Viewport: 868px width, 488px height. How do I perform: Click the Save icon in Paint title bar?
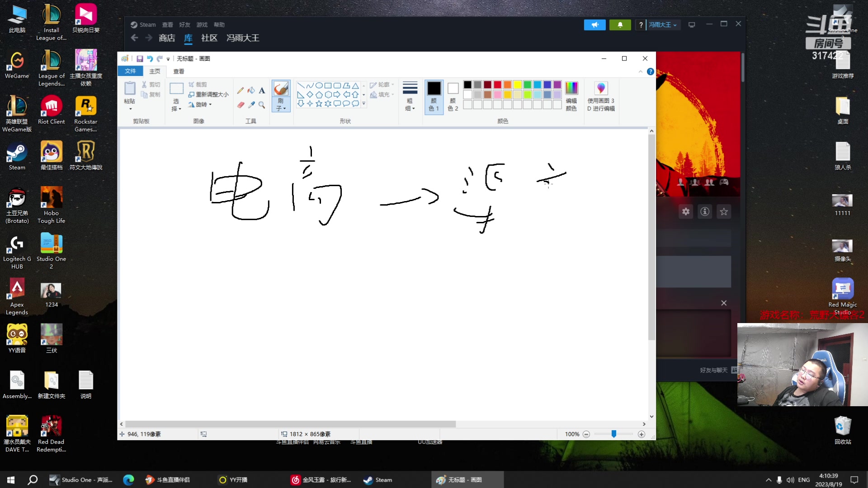140,59
